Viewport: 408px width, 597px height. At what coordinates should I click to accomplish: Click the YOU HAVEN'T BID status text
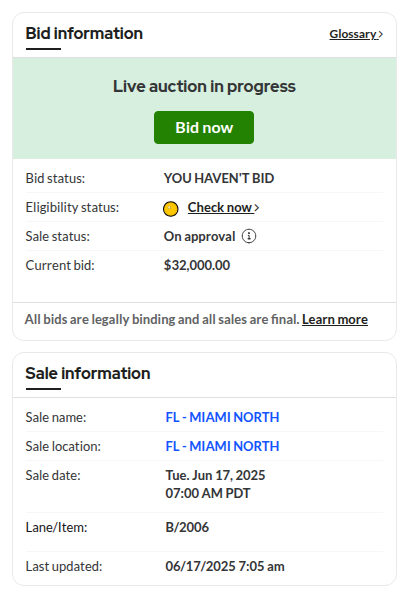click(x=219, y=178)
